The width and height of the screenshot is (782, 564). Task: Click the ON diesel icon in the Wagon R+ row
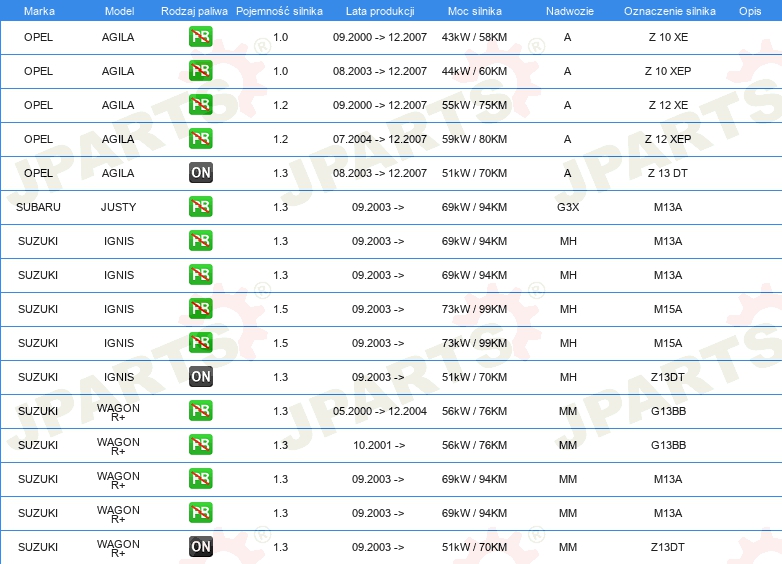coord(200,547)
